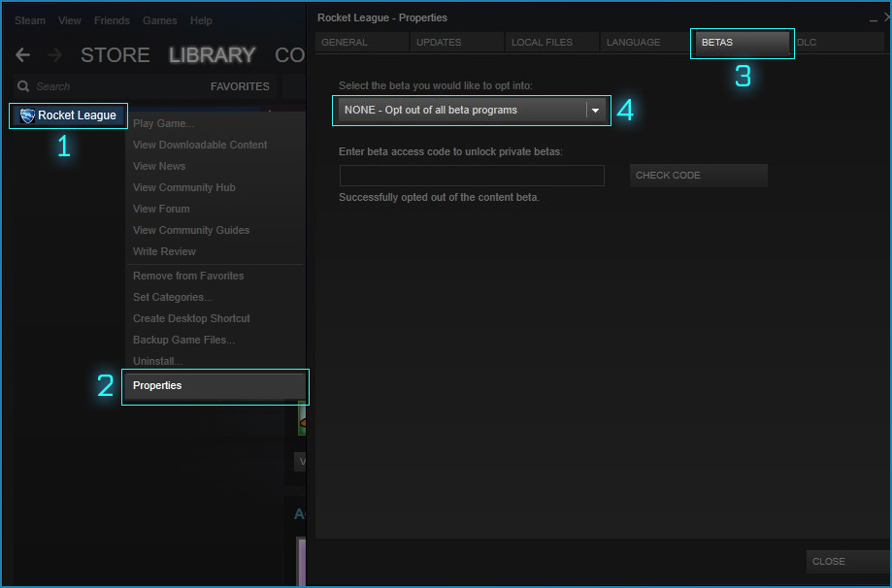Click View Community Hub menu entry
892x588 pixels.
click(x=184, y=187)
